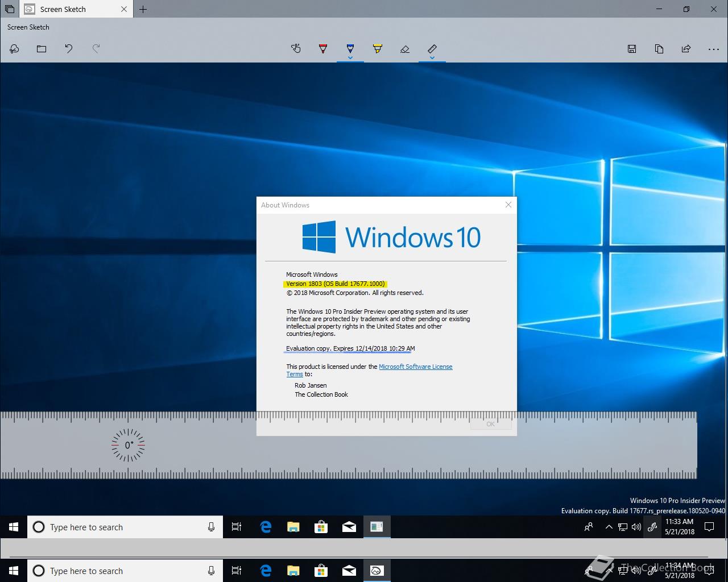Click the captured Action Center icon
The image size is (728, 582).
click(709, 527)
